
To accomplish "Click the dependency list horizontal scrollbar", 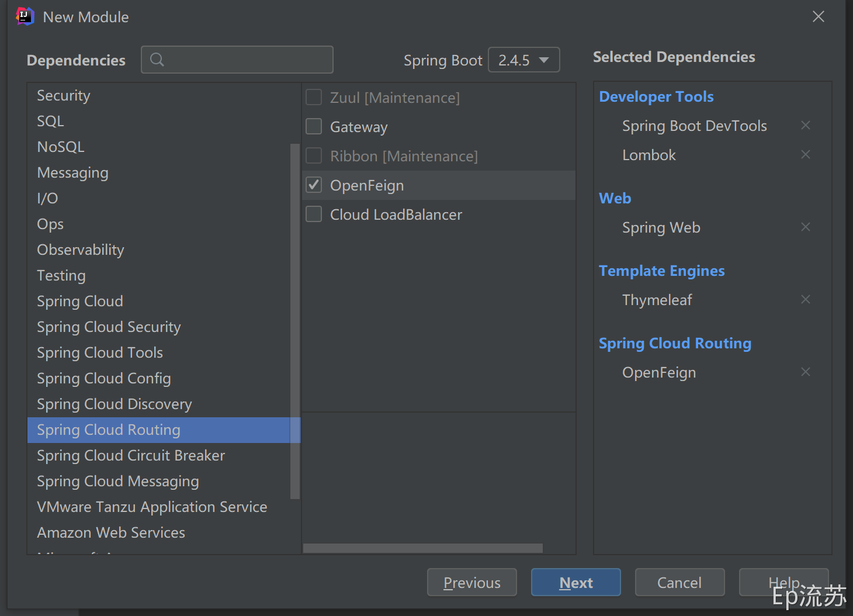I will click(x=423, y=548).
